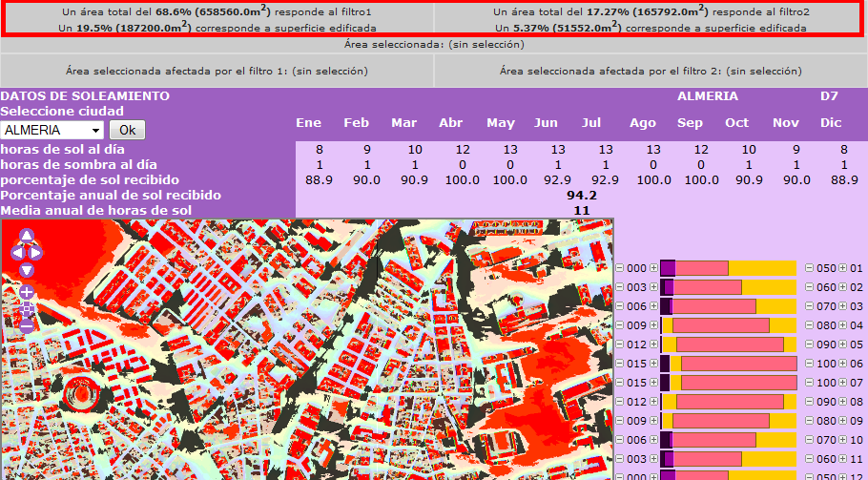Pan the map right with arrow control
This screenshot has height=480, width=868.
37,252
